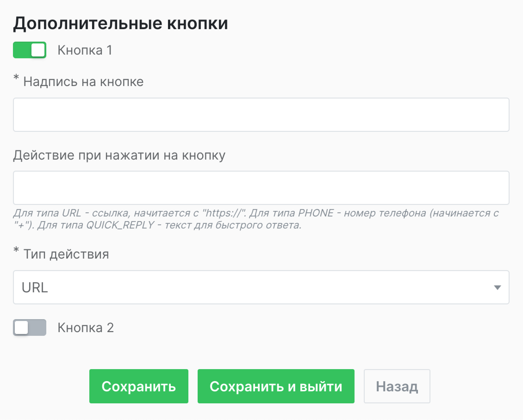523x420 pixels.
Task: Expand the URL action type selector
Action: 261,288
